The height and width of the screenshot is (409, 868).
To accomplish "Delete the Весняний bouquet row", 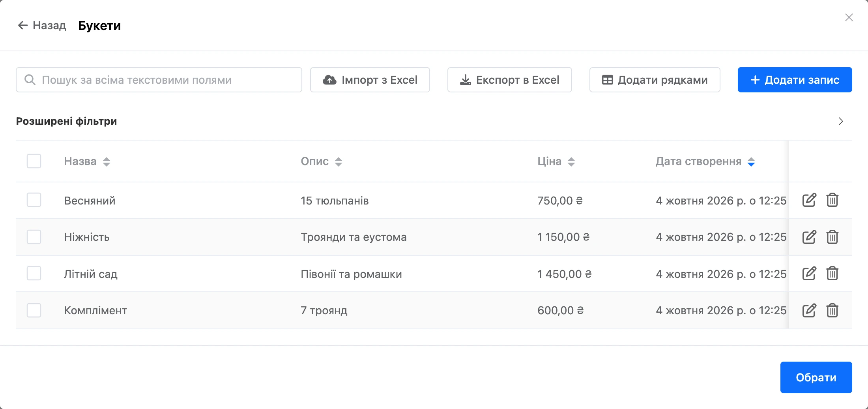I will [x=832, y=200].
